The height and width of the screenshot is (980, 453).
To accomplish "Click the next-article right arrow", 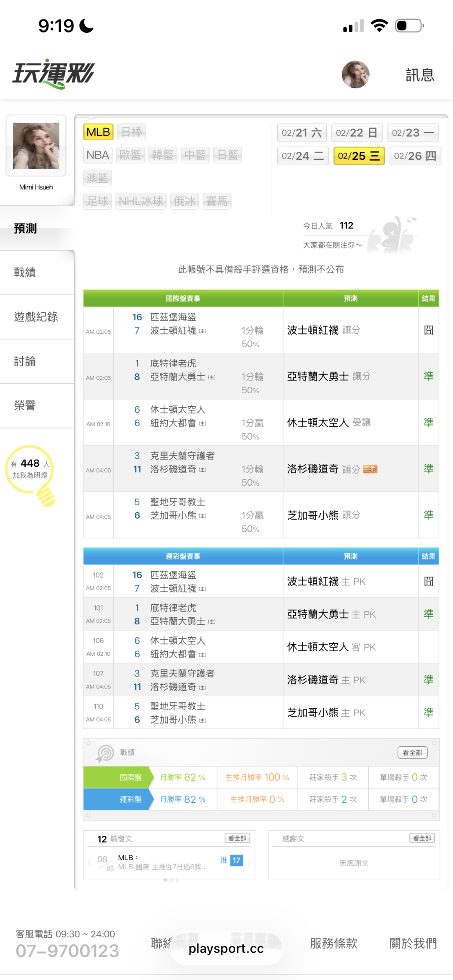I will pyautogui.click(x=250, y=863).
